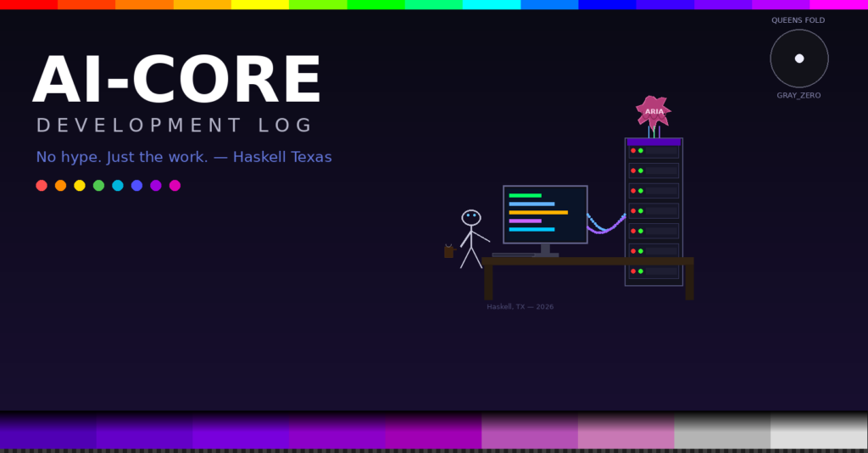Click the "Haskell, TX — 2026" caption
Image resolution: width=868 pixels, height=453 pixels.
(x=520, y=307)
